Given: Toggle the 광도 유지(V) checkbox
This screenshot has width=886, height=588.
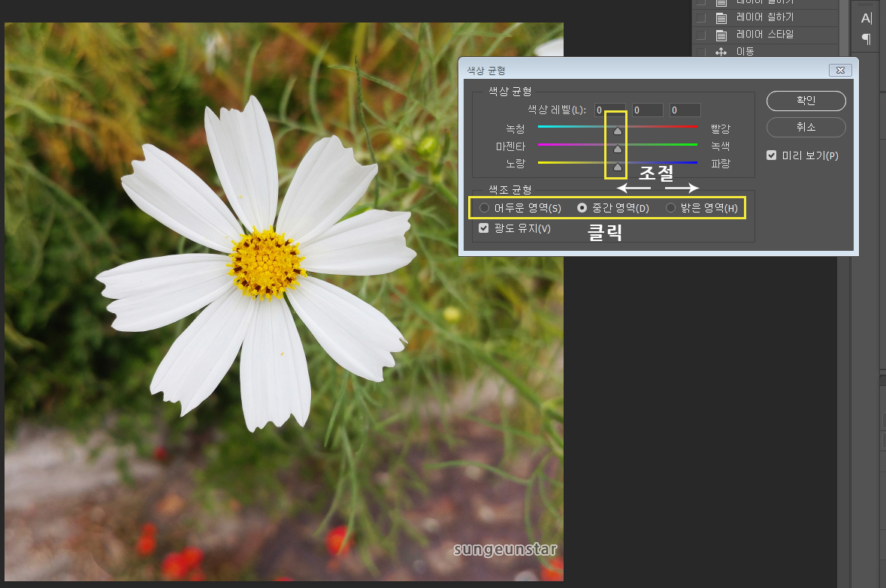Looking at the screenshot, I should coord(484,228).
